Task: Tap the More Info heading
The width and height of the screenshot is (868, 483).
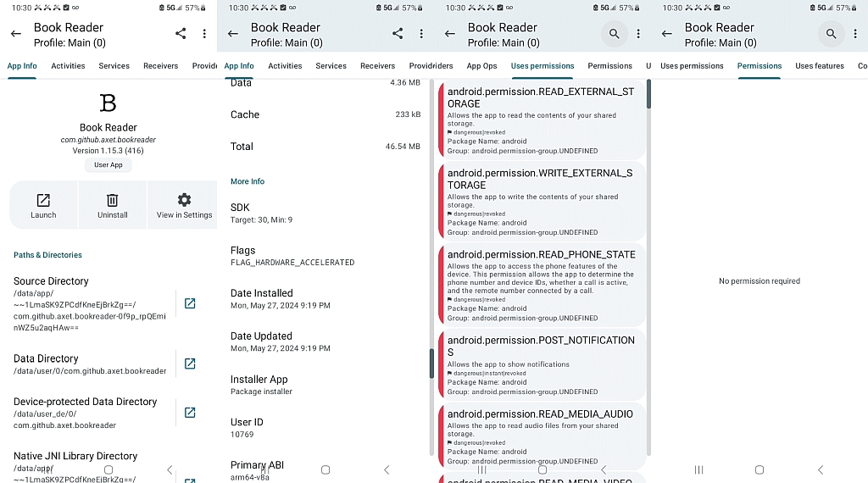Action: [248, 181]
